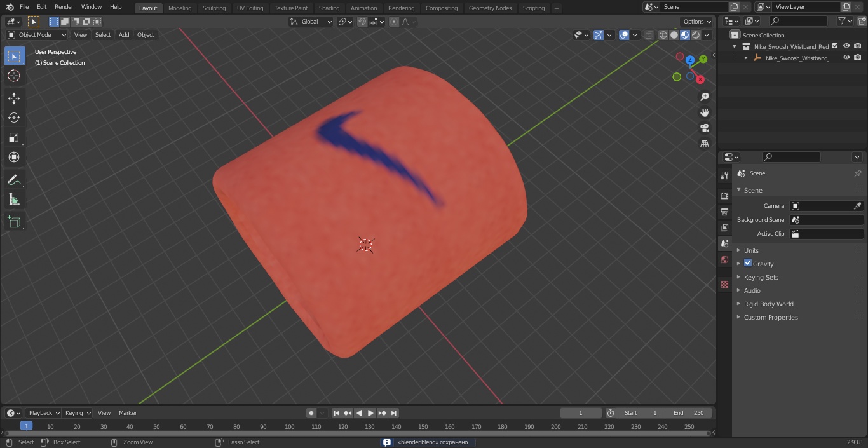
Task: Open the Playback dropdown
Action: pos(44,413)
